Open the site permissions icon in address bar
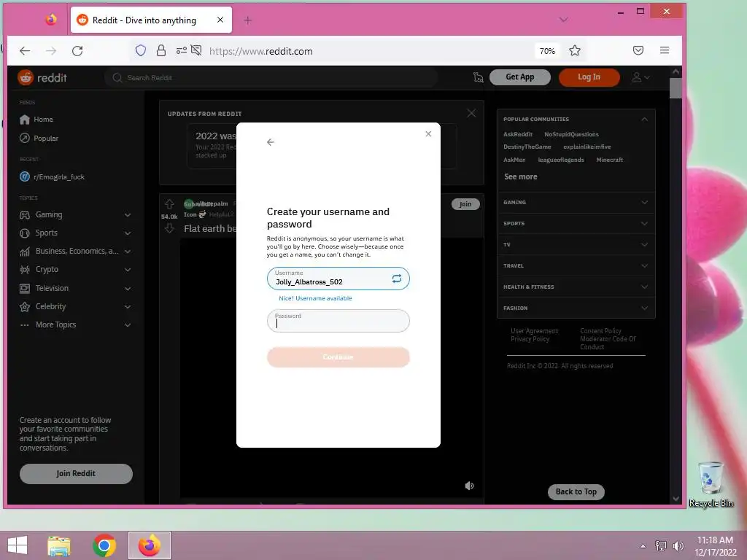747x560 pixels. click(x=181, y=50)
